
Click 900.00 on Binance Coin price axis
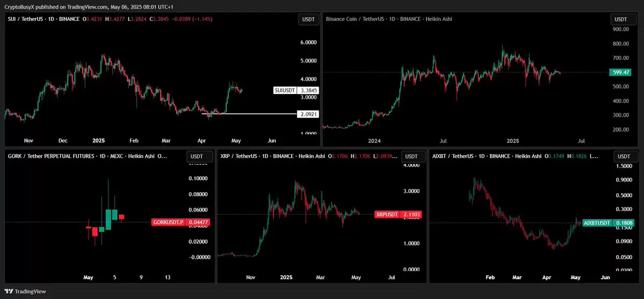tap(620, 30)
